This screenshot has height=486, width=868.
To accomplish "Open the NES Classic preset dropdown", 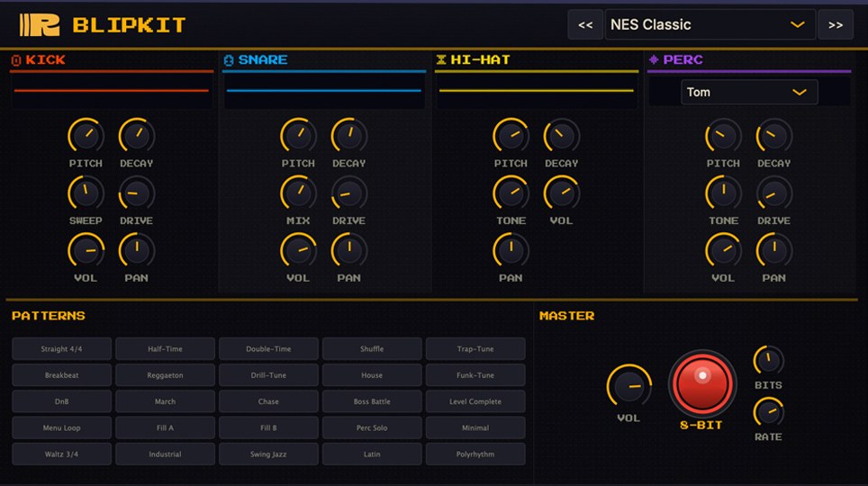I will [710, 25].
